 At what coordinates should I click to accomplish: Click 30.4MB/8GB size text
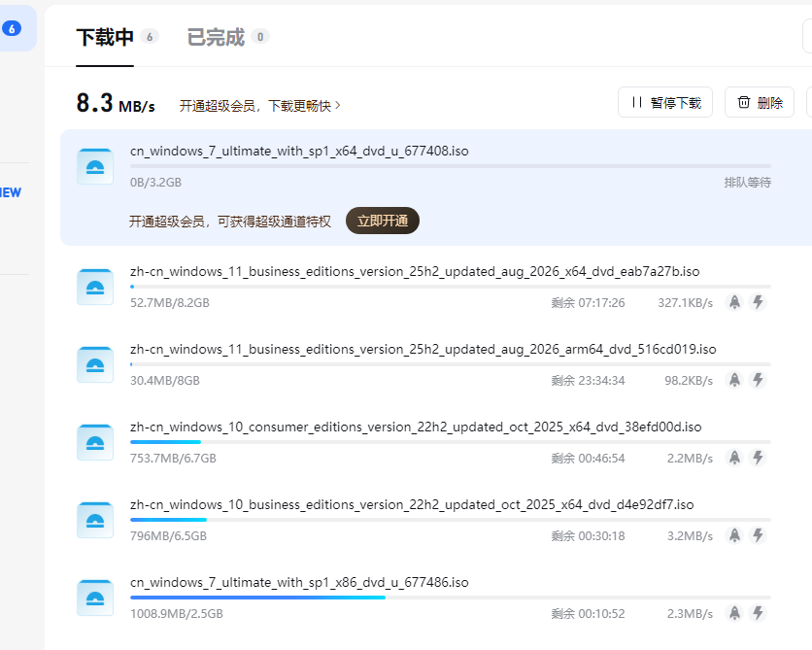[x=165, y=380]
